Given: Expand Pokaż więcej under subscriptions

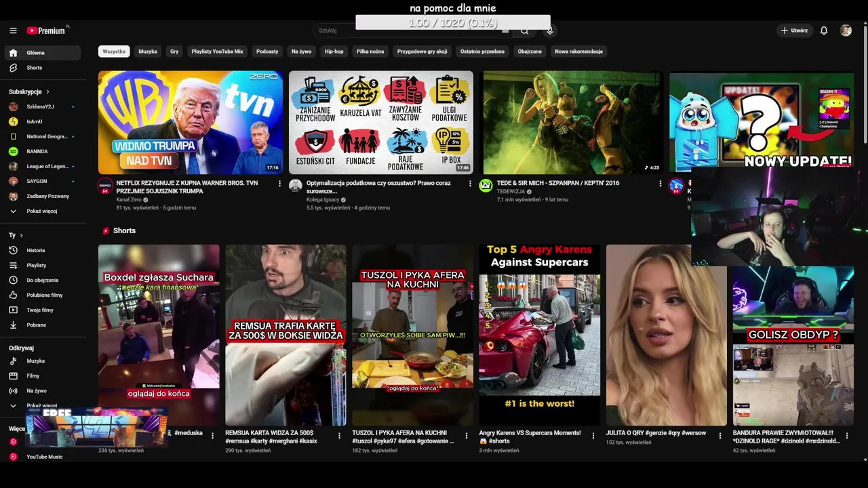Looking at the screenshot, I should click(43, 211).
